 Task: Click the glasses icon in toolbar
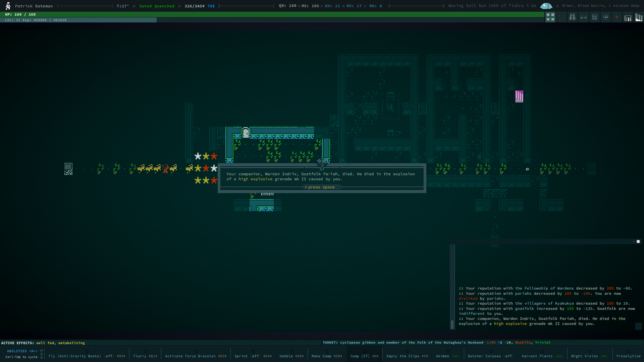pyautogui.click(x=584, y=17)
